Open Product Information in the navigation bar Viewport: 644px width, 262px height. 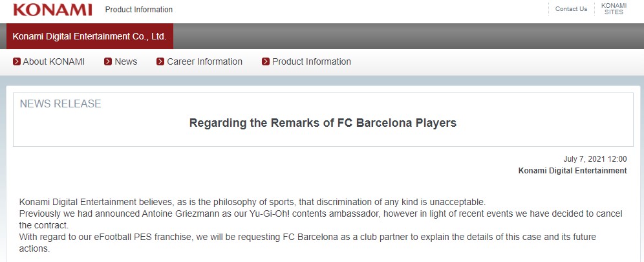[311, 61]
